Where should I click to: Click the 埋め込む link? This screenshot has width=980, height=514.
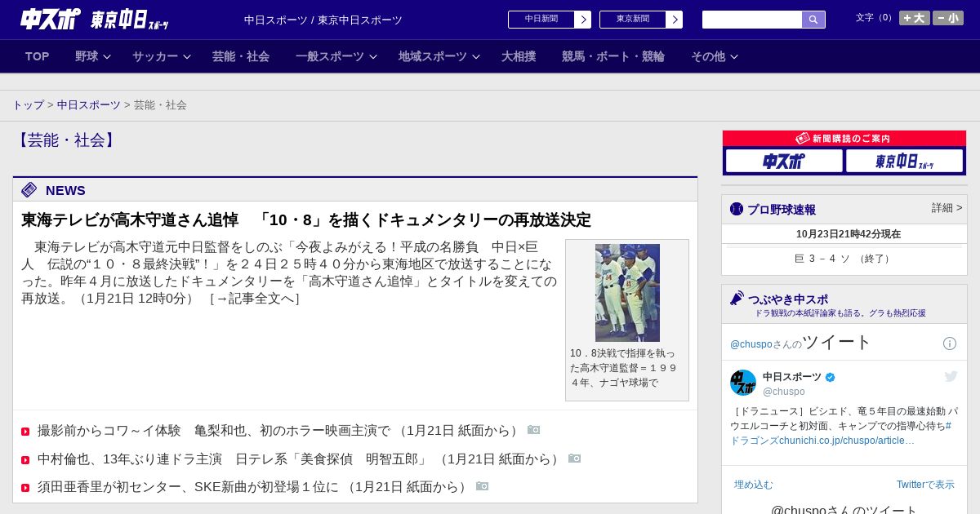coord(753,485)
